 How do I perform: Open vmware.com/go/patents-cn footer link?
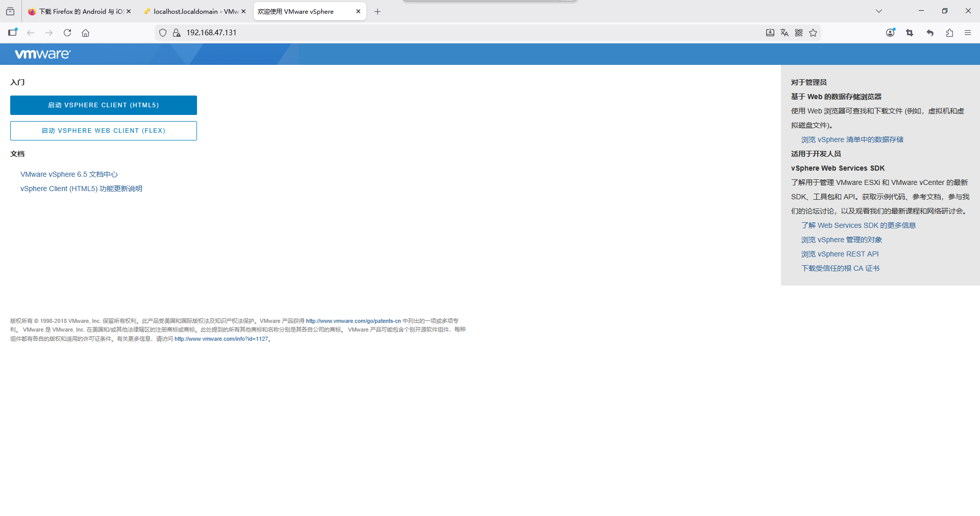(353, 321)
